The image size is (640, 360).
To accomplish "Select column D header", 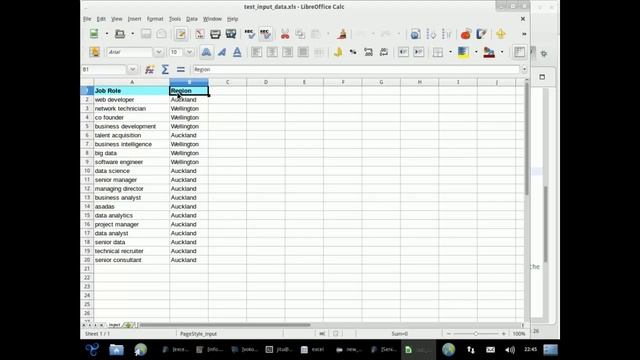I will coord(266,82).
